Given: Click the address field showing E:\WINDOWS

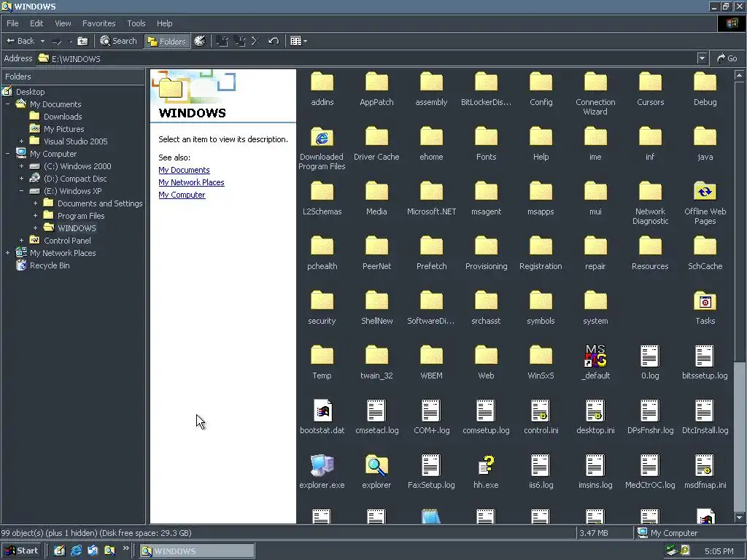Looking at the screenshot, I should (x=367, y=58).
